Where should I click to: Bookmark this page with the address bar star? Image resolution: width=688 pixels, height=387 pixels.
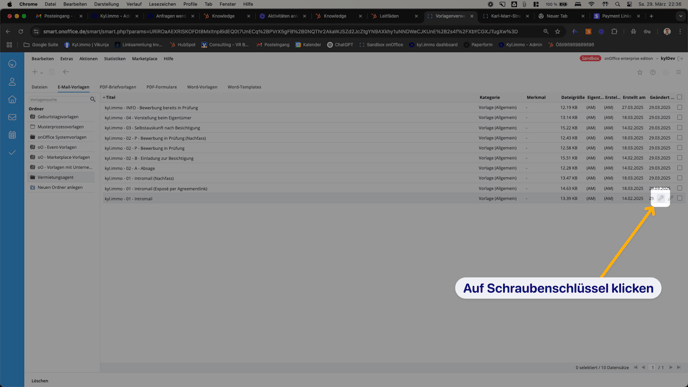pos(558,32)
